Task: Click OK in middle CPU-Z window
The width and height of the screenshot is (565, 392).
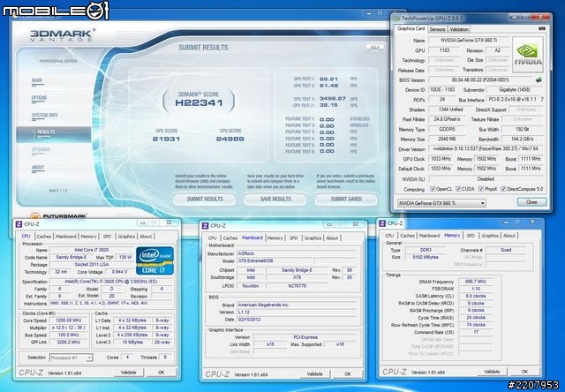Action: [x=348, y=374]
